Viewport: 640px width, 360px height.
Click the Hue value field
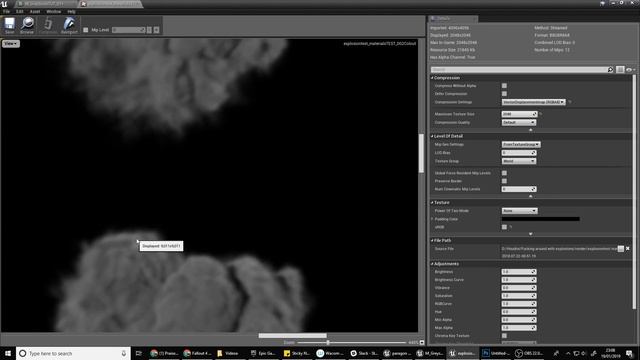point(519,312)
